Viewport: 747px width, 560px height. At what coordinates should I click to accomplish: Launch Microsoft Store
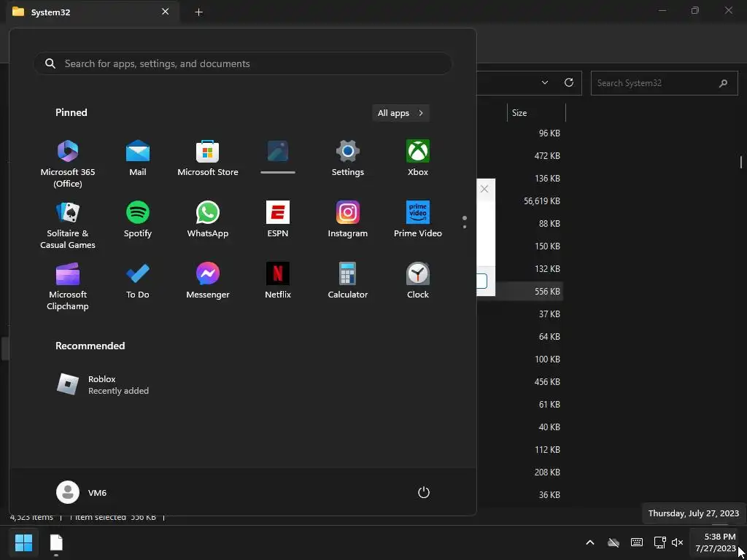[x=208, y=158]
